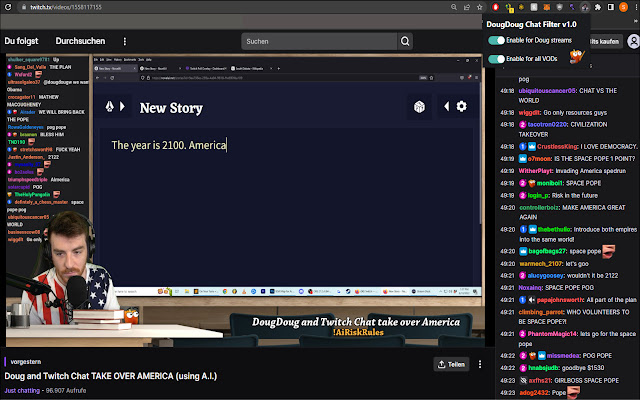Click the '!AiRiskRules' overlay text
The image size is (640, 400).
tap(358, 332)
